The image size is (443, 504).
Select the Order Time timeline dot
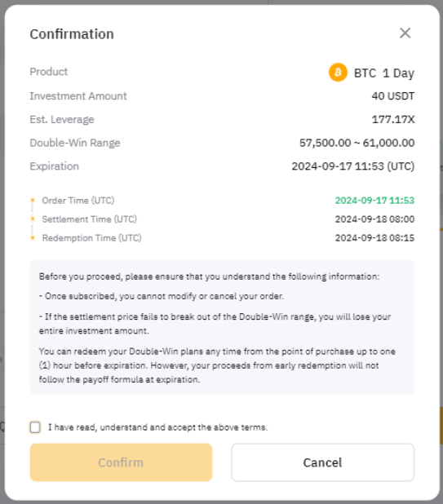click(33, 201)
